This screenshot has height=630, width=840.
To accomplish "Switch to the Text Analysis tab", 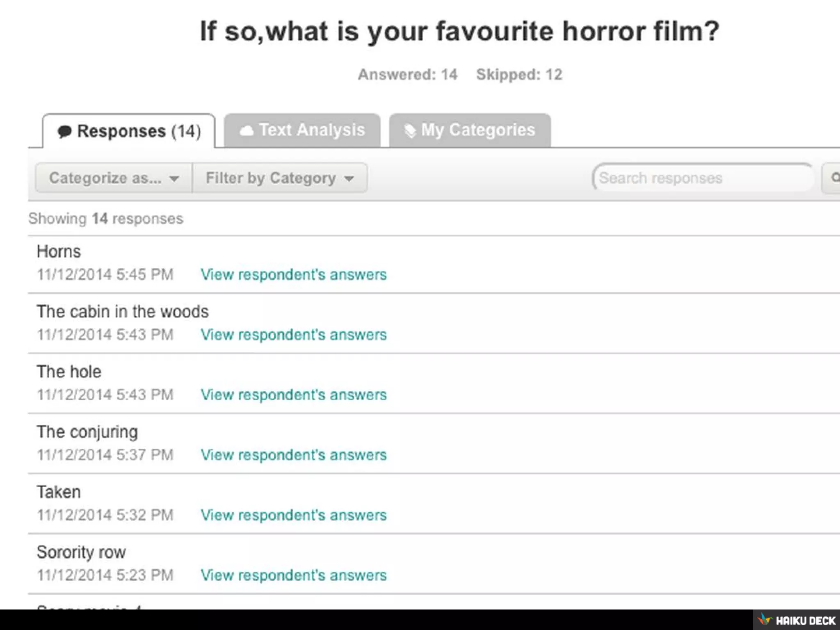I will (302, 130).
